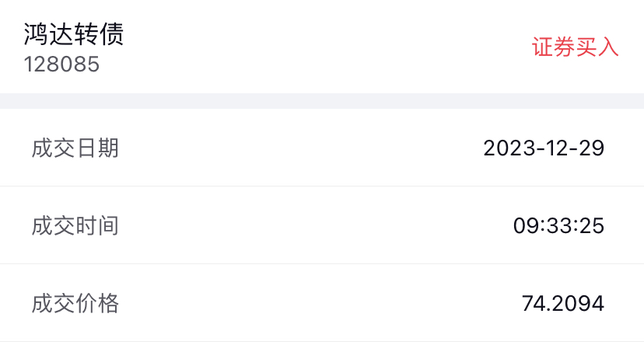Image resolution: width=644 pixels, height=345 pixels.
Task: Select the security code 128085
Action: (x=61, y=64)
